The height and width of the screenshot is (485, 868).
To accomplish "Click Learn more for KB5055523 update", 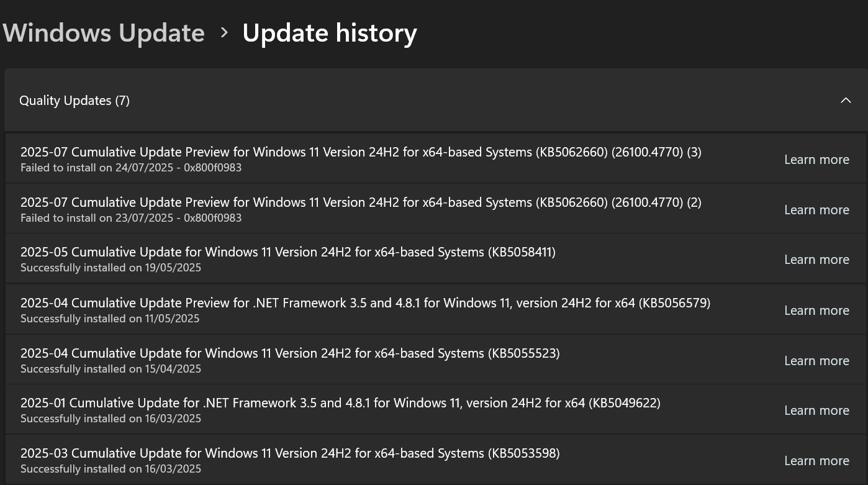I will 816,360.
